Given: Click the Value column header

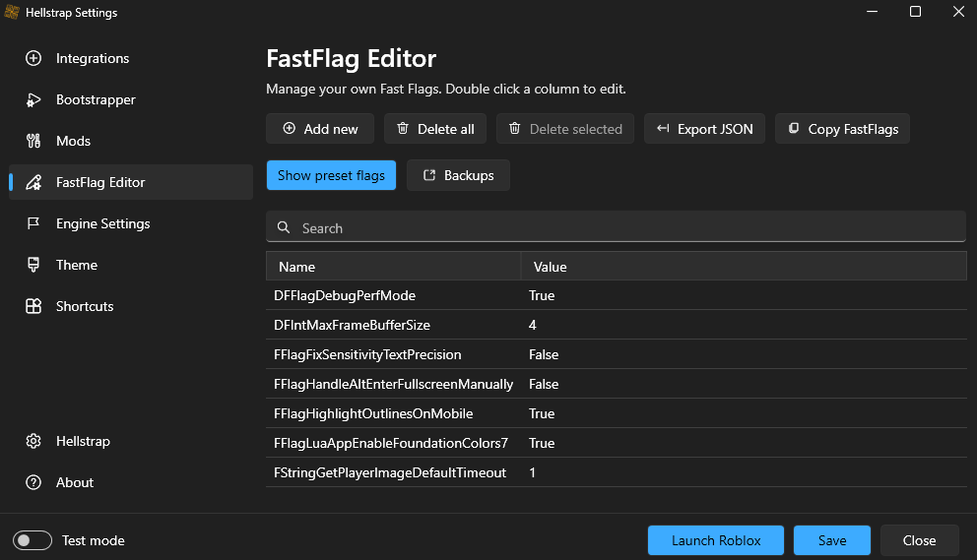Looking at the screenshot, I should [x=744, y=267].
